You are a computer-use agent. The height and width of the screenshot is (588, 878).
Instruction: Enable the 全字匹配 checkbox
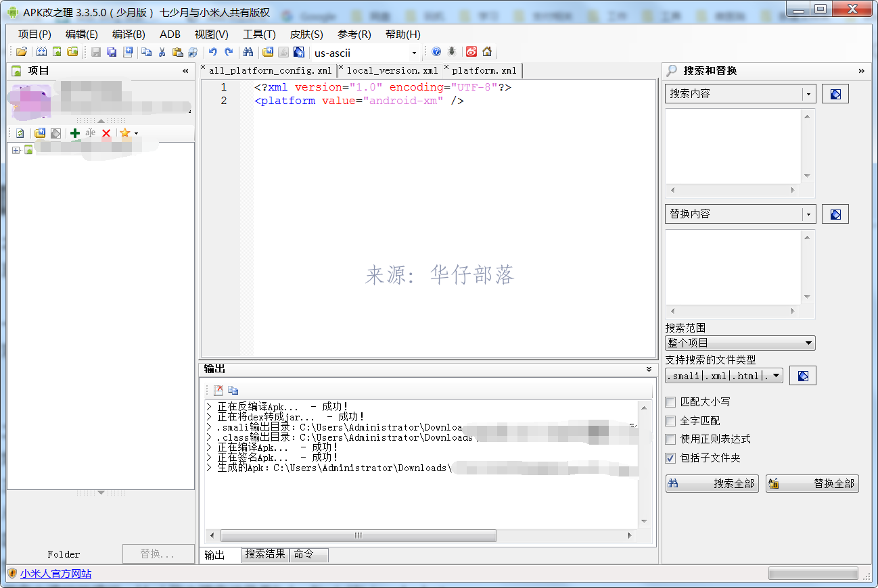[670, 421]
